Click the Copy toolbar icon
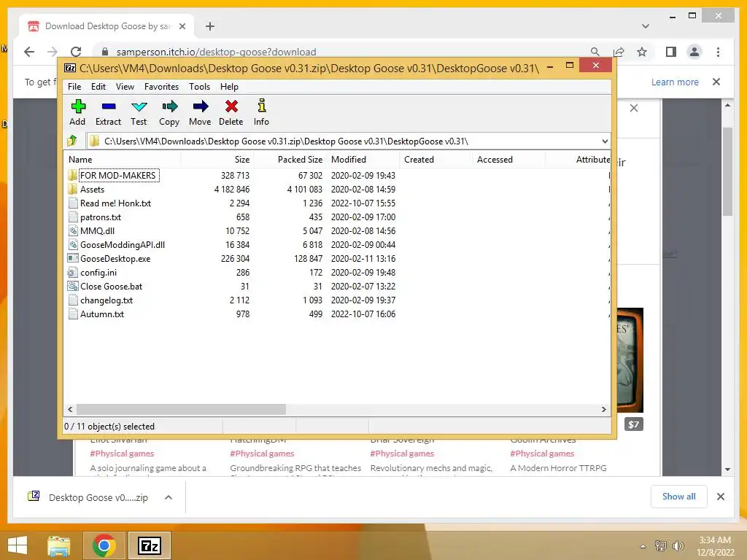This screenshot has width=747, height=560. tap(169, 106)
